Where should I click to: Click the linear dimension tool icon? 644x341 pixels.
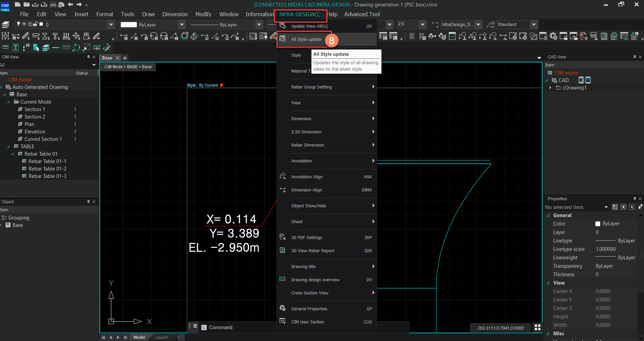(124, 36)
